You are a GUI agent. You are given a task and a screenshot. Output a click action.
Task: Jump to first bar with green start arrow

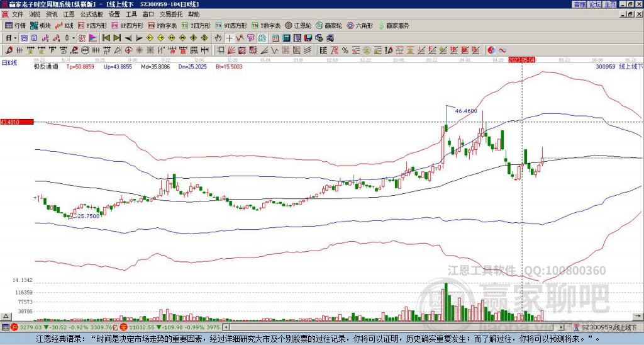pos(106,38)
